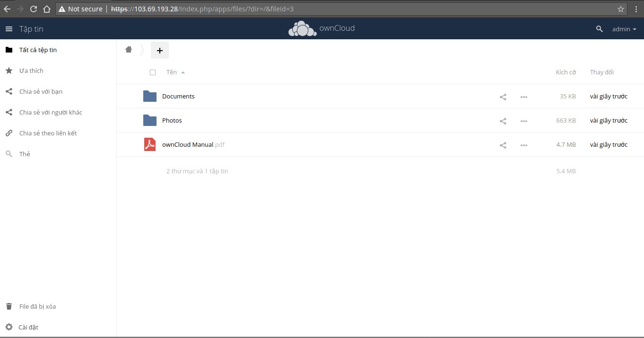
Task: Open more actions for ownCloud Manual.pdf
Action: (524, 145)
